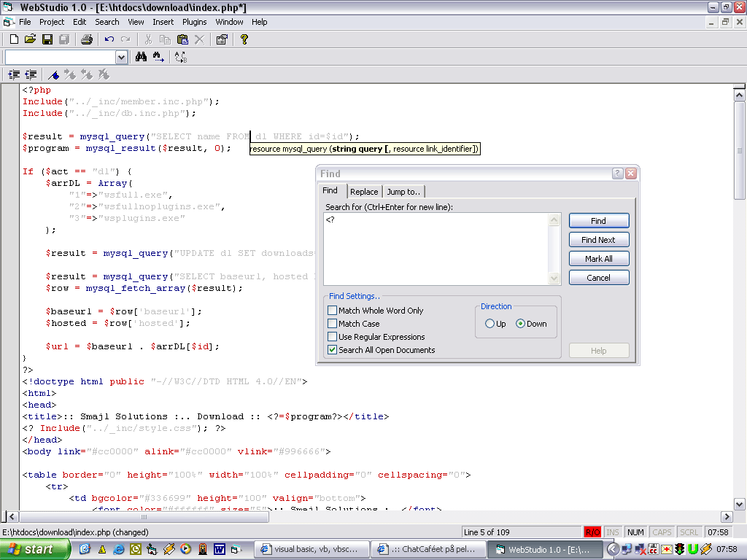Open a file with the folder icon

pos(30,39)
